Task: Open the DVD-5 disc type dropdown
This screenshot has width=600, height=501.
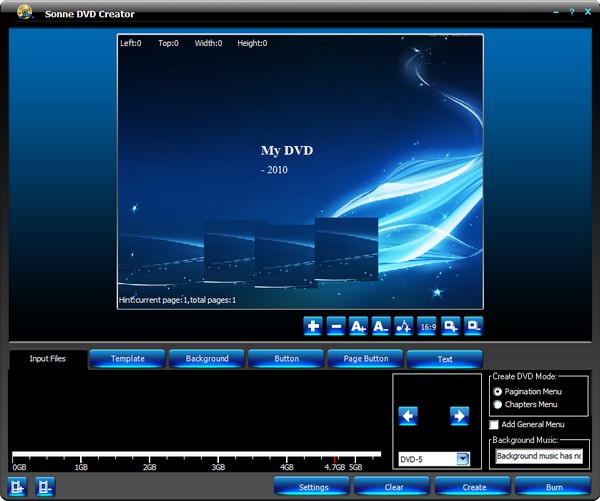Action: coord(463,459)
